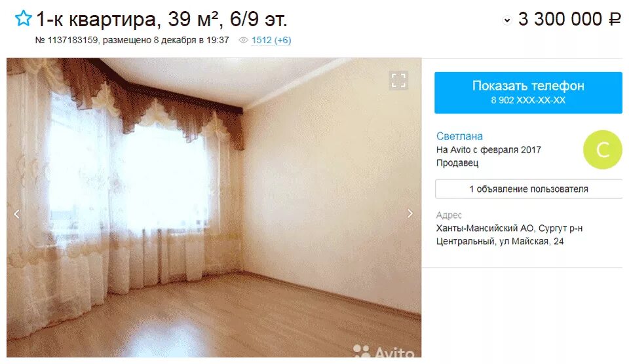Viewport: 629px width, 364px height.
Task: Click Показать телефон button
Action: 528,92
